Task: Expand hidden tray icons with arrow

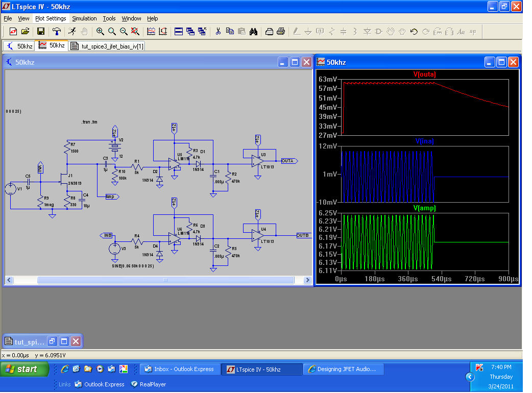Action: (470, 377)
